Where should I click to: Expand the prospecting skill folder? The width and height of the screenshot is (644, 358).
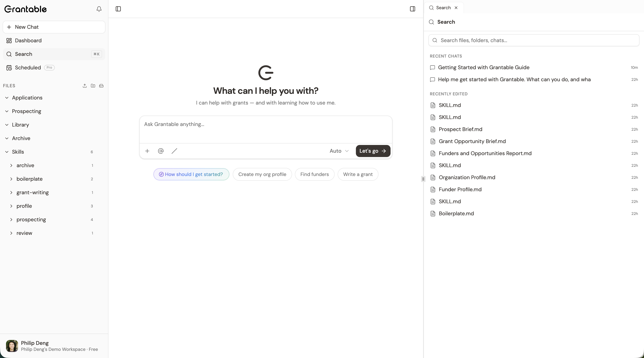click(x=11, y=219)
